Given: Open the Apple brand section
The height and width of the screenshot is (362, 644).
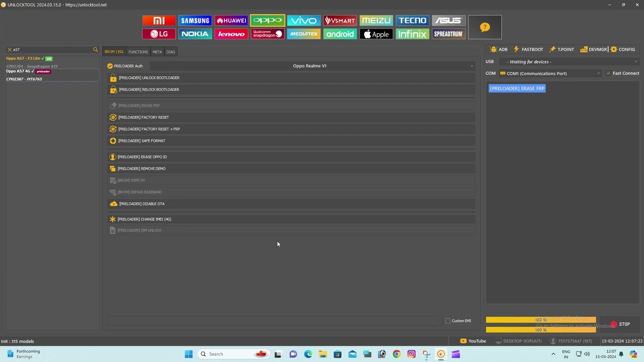Looking at the screenshot, I should click(376, 34).
